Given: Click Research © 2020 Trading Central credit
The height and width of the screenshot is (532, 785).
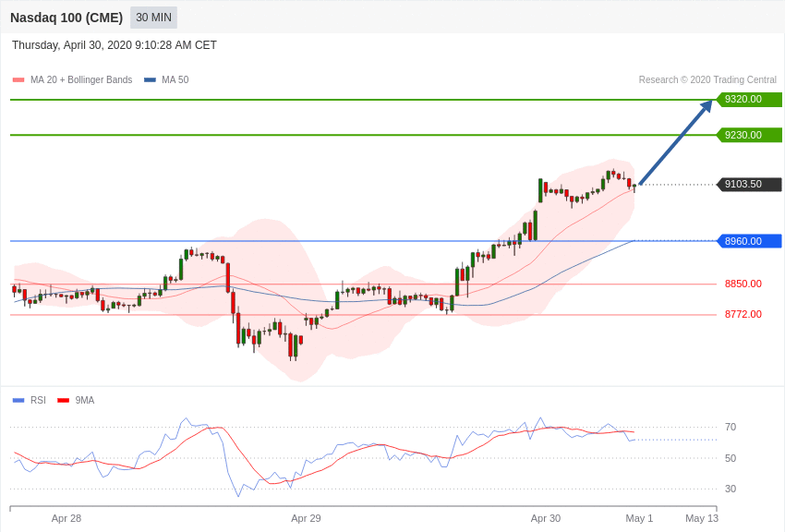Looking at the screenshot, I should click(x=707, y=80).
